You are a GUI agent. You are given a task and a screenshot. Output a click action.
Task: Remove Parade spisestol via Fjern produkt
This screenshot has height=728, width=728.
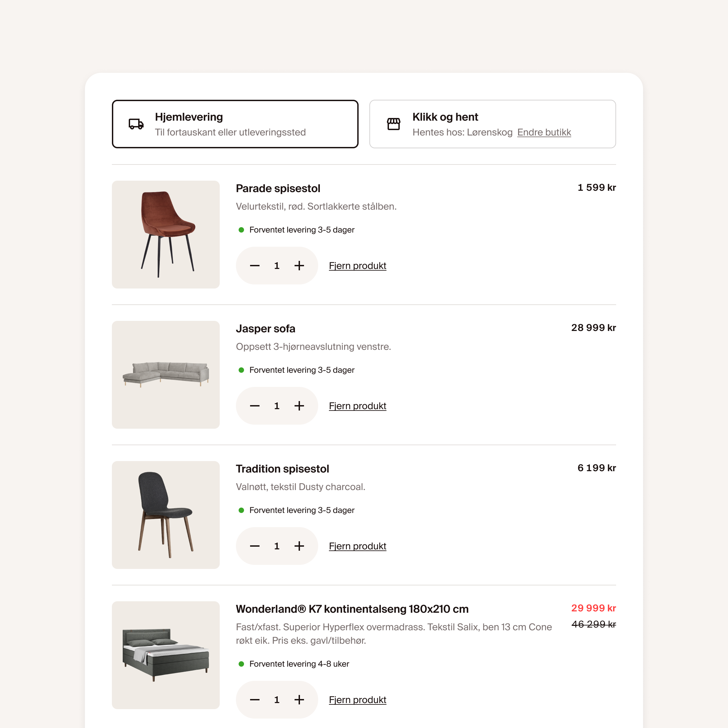(358, 266)
